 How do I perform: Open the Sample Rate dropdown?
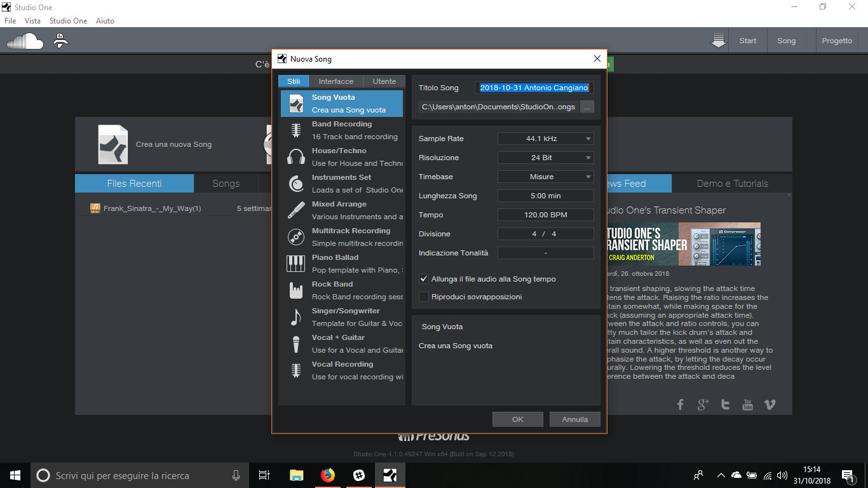545,139
